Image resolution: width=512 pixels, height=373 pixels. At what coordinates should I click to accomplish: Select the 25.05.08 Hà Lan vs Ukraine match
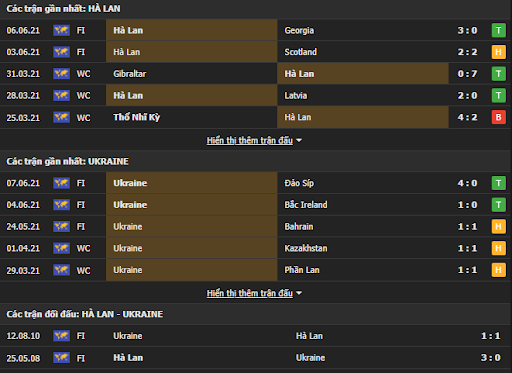[256, 358]
